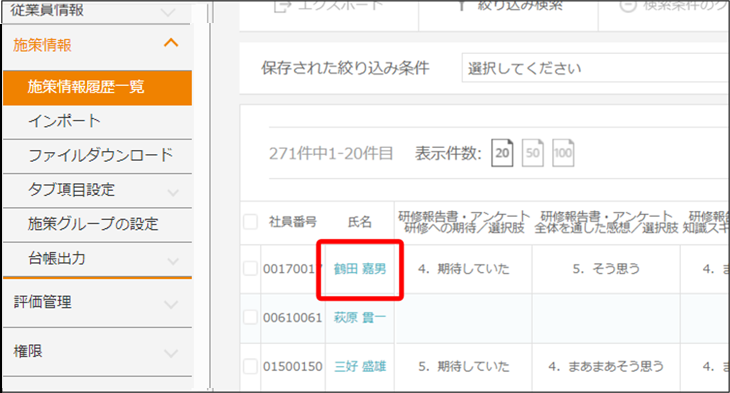Screen dimensions: 730x393
Task: Open employee link 鶴田 嘉男
Action: click(360, 269)
